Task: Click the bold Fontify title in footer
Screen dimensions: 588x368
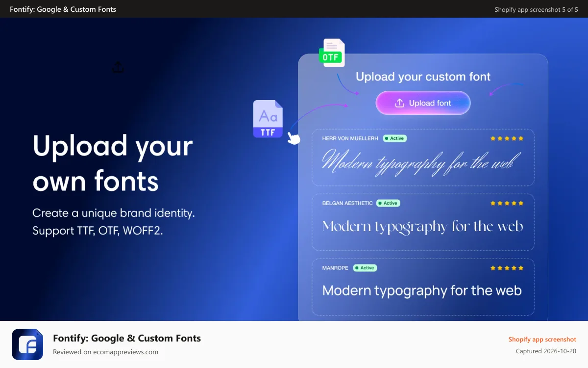Action: [x=127, y=338]
